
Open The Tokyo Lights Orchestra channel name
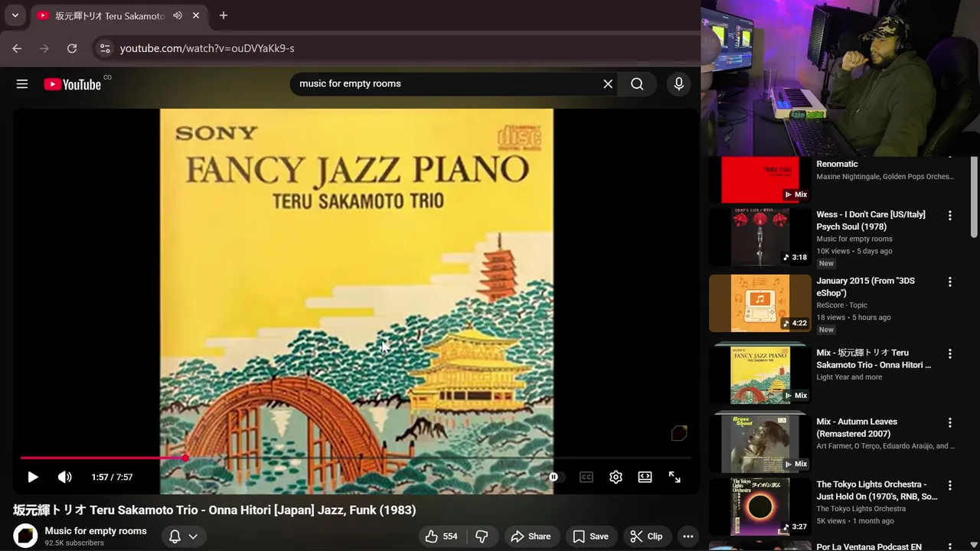[x=861, y=509]
